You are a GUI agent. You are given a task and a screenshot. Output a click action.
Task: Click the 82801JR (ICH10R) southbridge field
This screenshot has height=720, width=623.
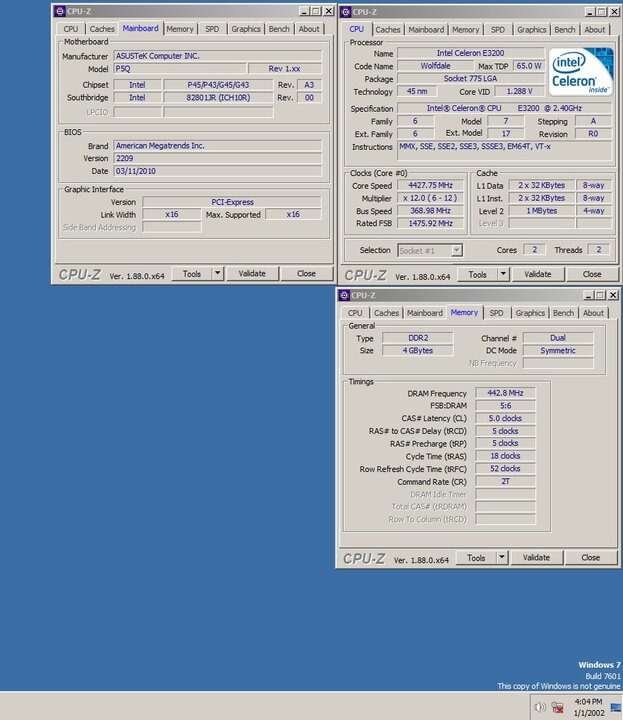[218, 97]
